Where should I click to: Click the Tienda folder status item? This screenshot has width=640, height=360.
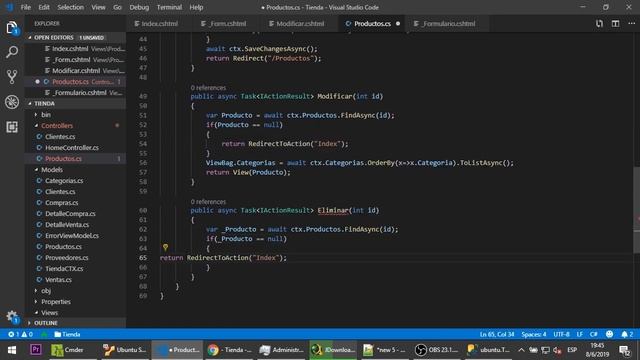pos(67,334)
